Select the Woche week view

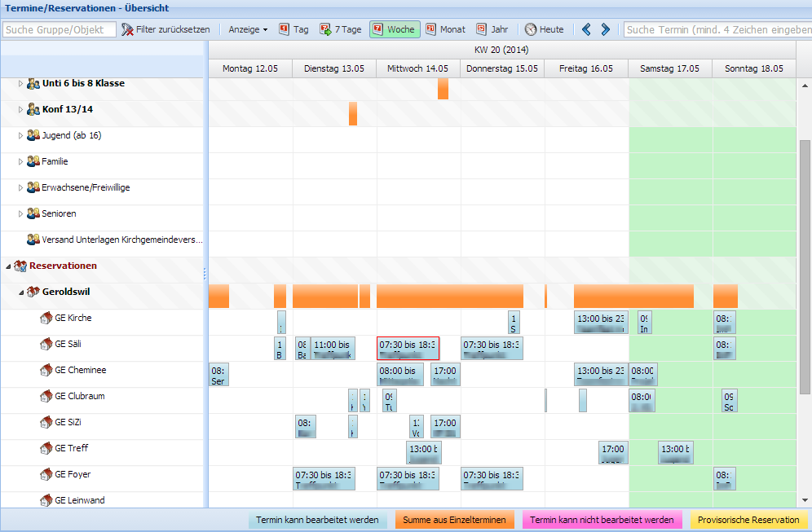click(395, 29)
